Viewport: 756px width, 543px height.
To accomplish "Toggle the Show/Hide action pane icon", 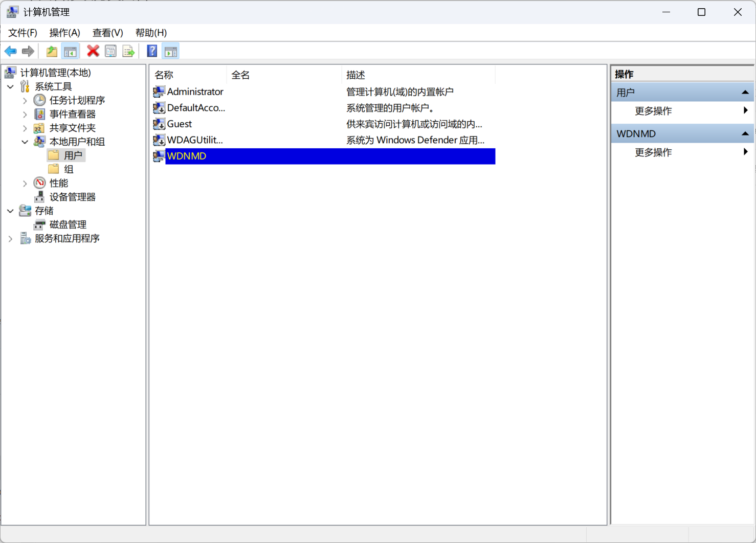I will pyautogui.click(x=171, y=51).
